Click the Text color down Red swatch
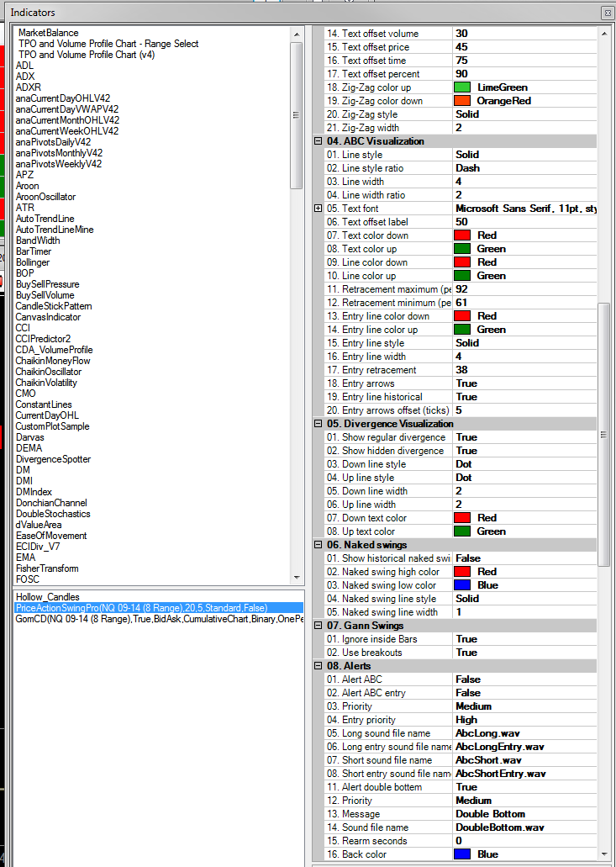 coord(462,235)
